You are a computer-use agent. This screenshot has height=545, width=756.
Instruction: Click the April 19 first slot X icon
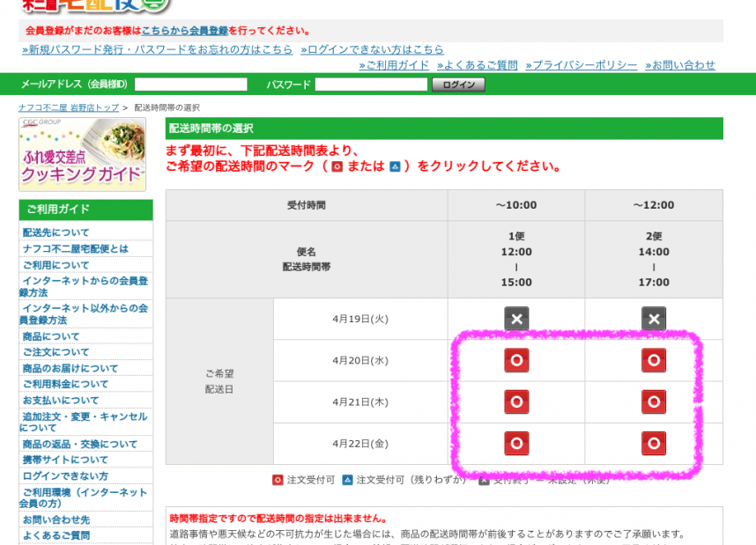tap(516, 319)
